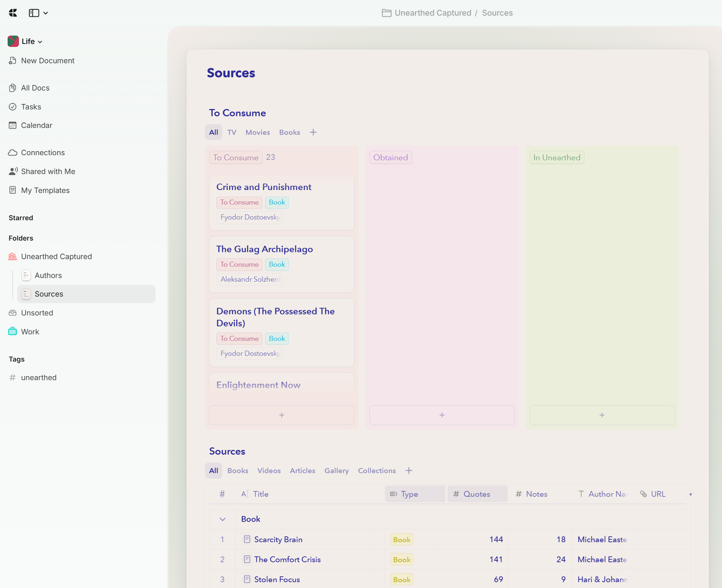Switch to the Videos tab
Viewport: 722px width, 588px height.
coord(269,471)
